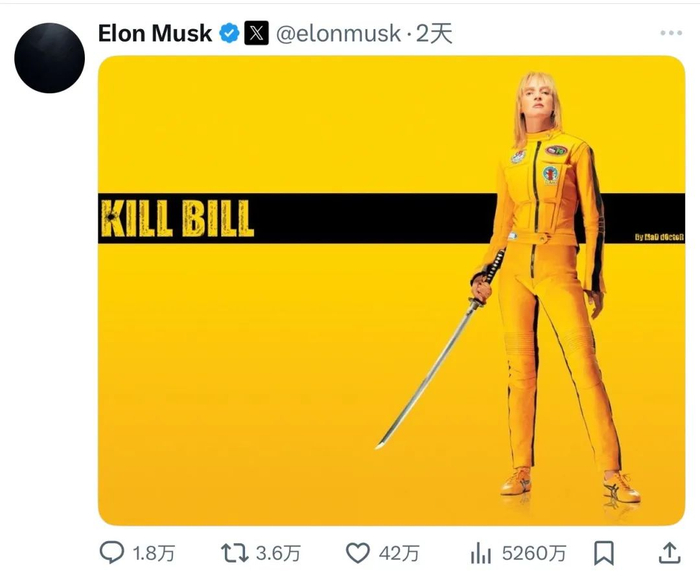
Task: Click the 2天 post timestamp
Action: (434, 33)
